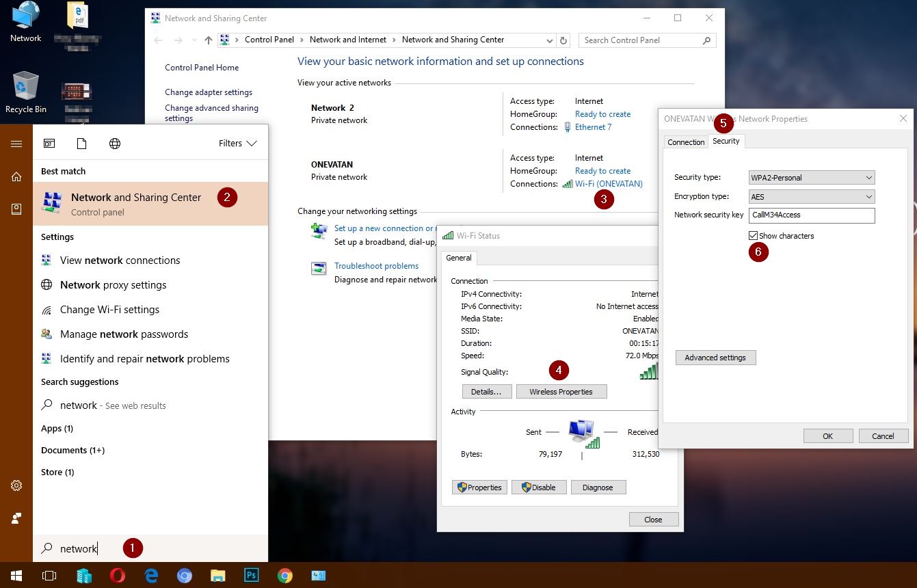Click the Chromium icon on the taskbar
Viewport: 917px width, 588px height.
pos(184,576)
